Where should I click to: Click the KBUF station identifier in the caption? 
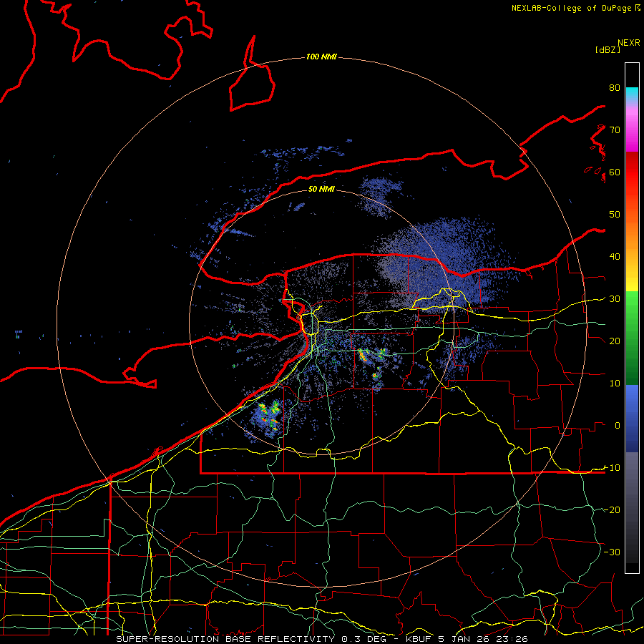click(x=420, y=639)
